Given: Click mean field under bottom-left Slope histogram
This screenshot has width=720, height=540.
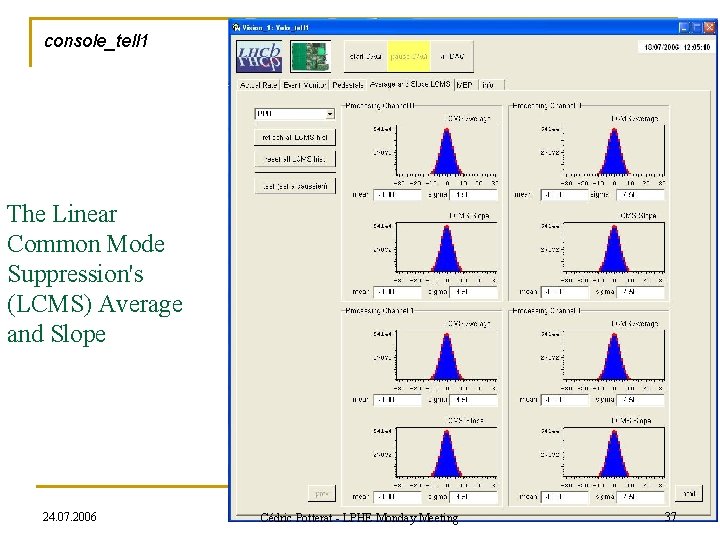Looking at the screenshot, I should click(397, 496).
